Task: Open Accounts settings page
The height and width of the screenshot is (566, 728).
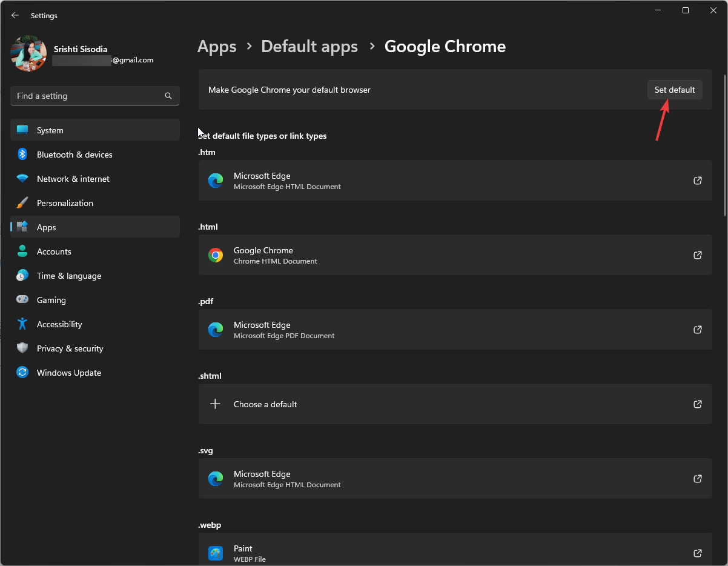Action: (54, 251)
